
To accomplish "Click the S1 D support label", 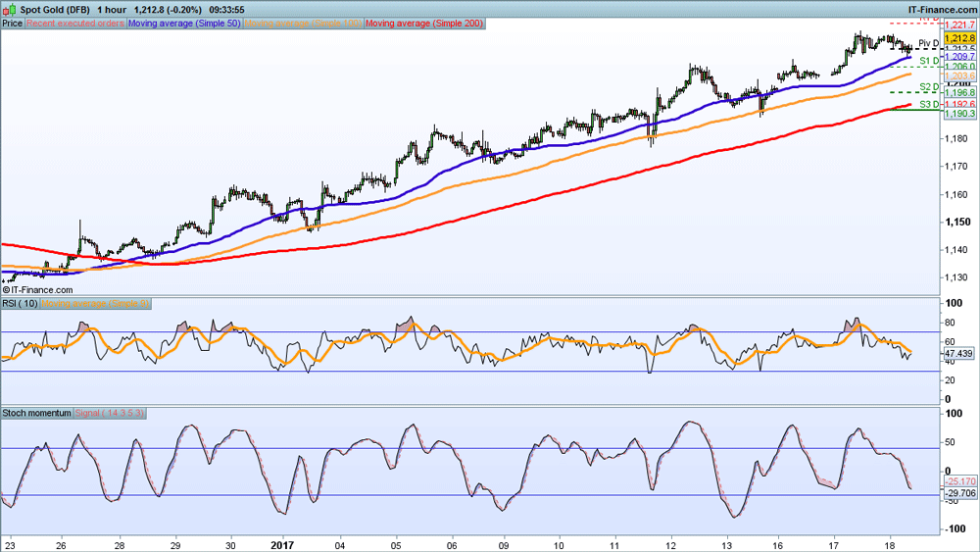I will (x=929, y=61).
